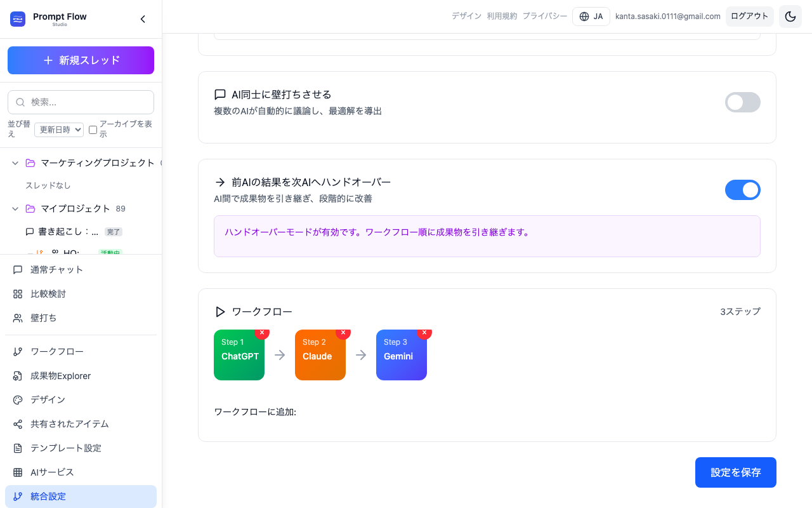Click the ハンドオーバーモードが有効です notice text
The height and width of the screenshot is (508, 812).
pyautogui.click(x=377, y=232)
